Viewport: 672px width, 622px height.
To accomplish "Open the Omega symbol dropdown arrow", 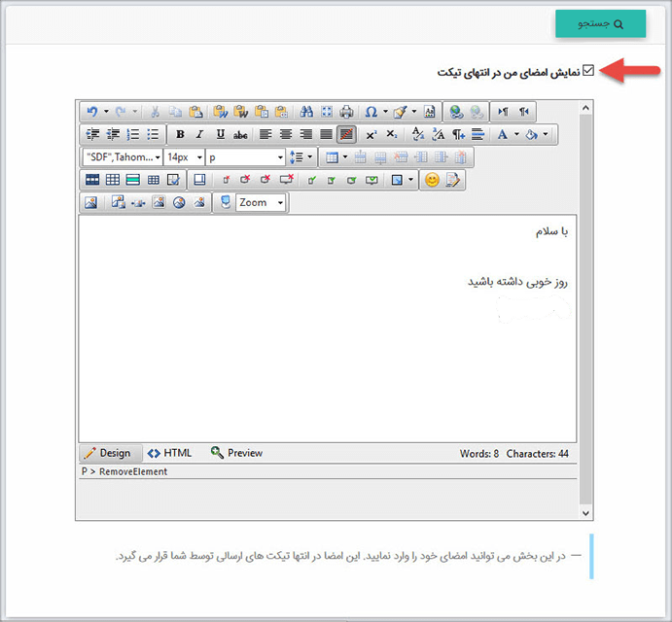I will [385, 112].
